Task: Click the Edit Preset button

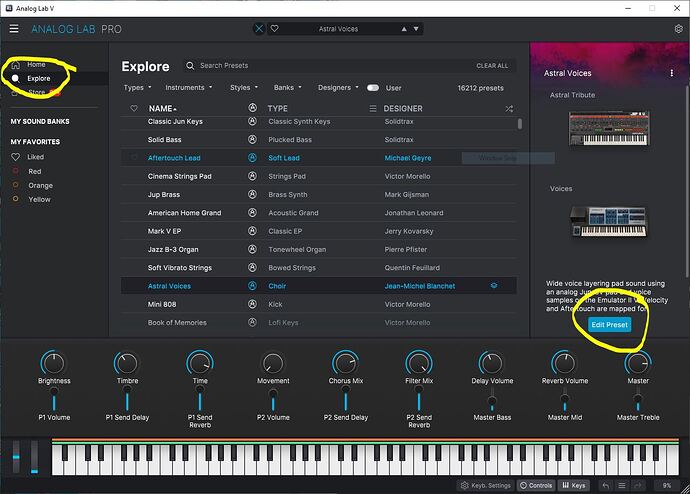Action: pos(609,325)
